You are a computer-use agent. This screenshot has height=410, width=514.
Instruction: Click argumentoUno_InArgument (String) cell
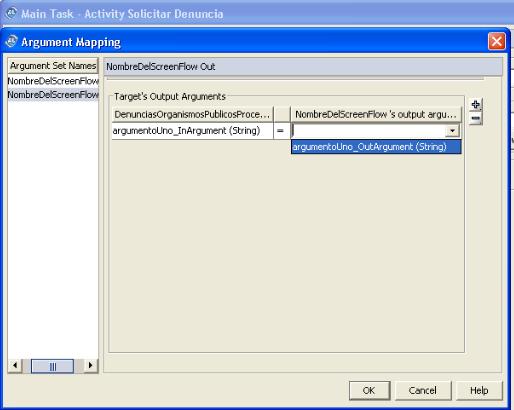[192, 131]
